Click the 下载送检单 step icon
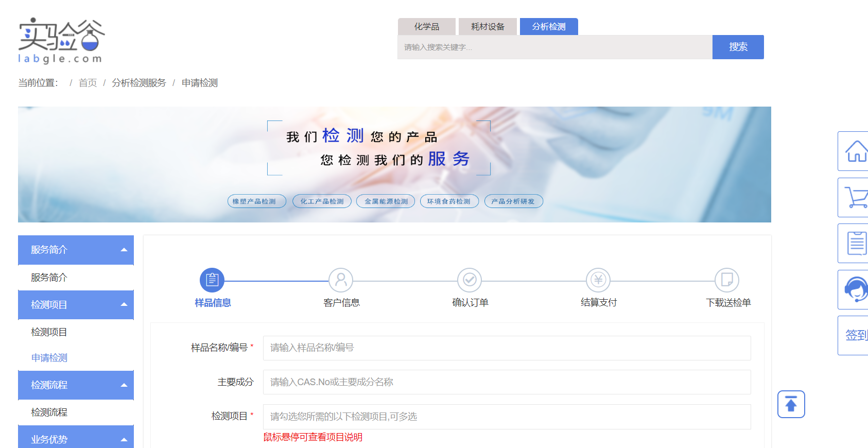The height and width of the screenshot is (448, 868). coord(727,280)
